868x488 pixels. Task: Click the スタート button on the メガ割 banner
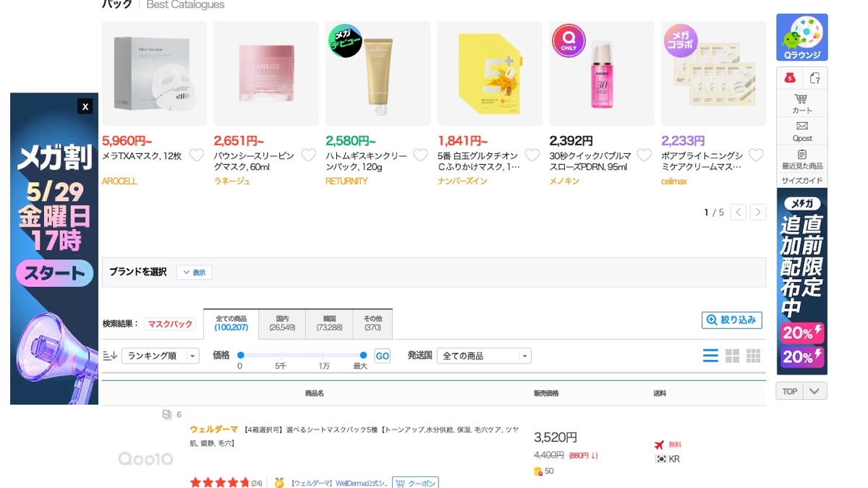[55, 273]
